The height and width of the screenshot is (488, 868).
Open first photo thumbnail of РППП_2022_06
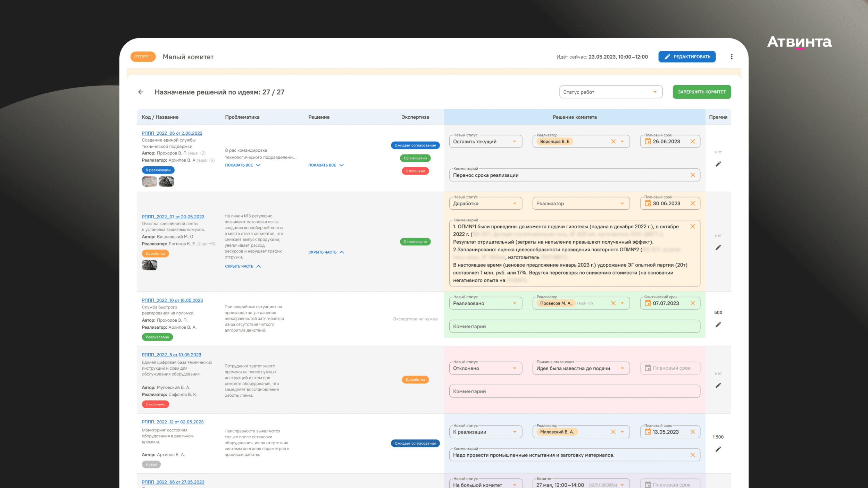tap(149, 182)
